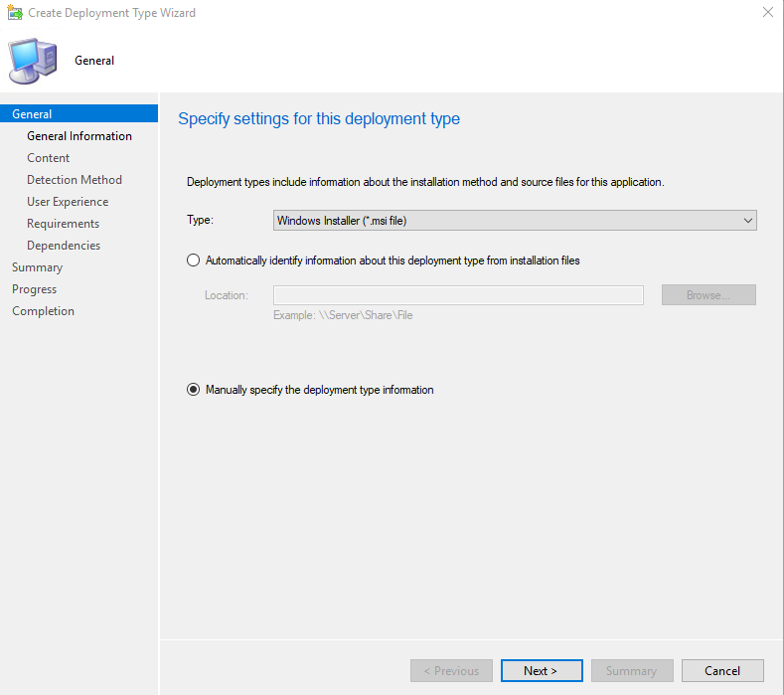
Task: Select Requirements in the sidebar
Action: (x=64, y=224)
